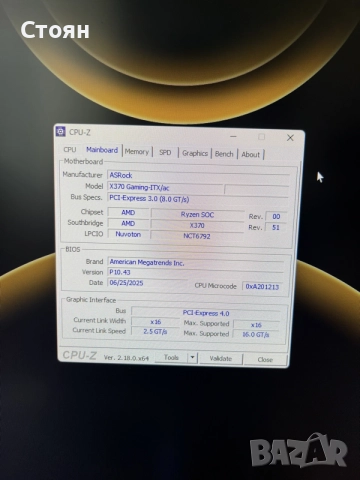Image resolution: width=360 pixels, height=480 pixels.
Task: Click the PCI-Express 4.0 bus value
Action: point(206,313)
